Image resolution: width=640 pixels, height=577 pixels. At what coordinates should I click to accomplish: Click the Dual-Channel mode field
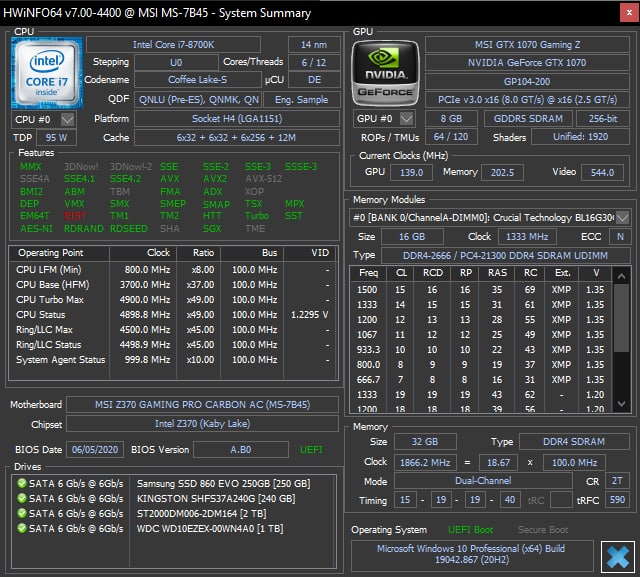[483, 481]
